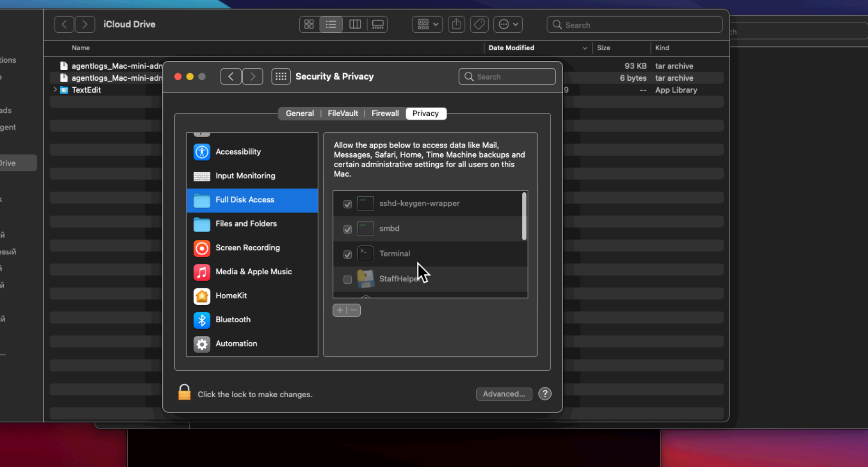Image resolution: width=868 pixels, height=467 pixels.
Task: Switch Finder to icon view
Action: 309,24
